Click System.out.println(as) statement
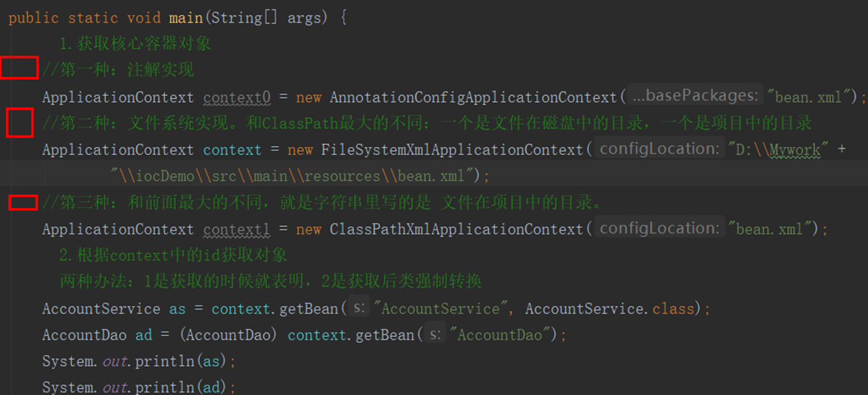This screenshot has width=868, height=395. coord(139,361)
